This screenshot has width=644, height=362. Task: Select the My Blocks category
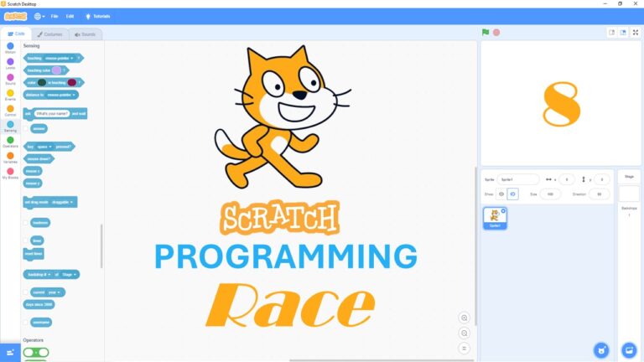pyautogui.click(x=10, y=173)
